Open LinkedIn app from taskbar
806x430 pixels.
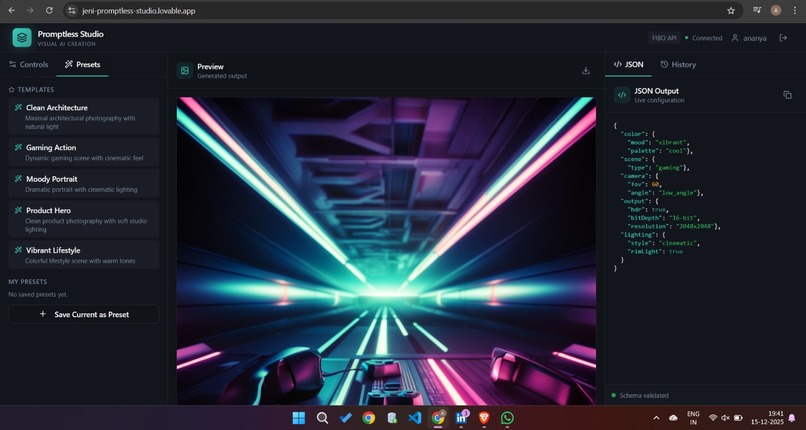tap(461, 418)
